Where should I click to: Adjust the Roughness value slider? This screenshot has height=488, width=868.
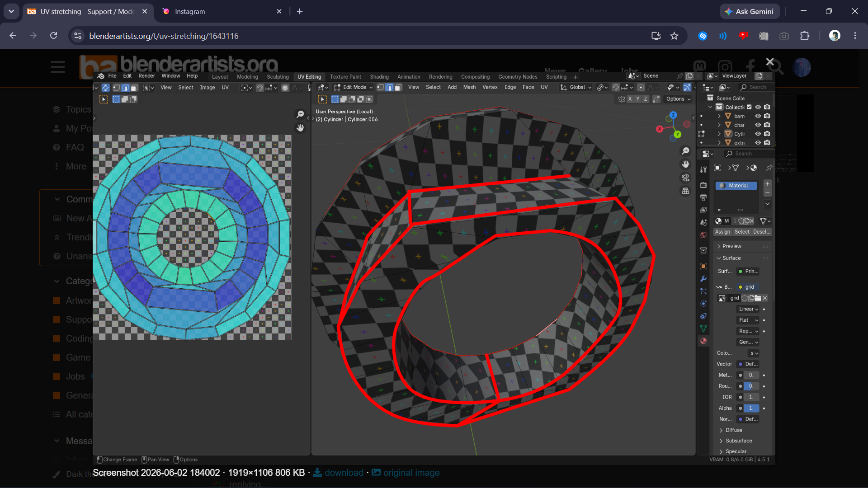click(x=751, y=386)
